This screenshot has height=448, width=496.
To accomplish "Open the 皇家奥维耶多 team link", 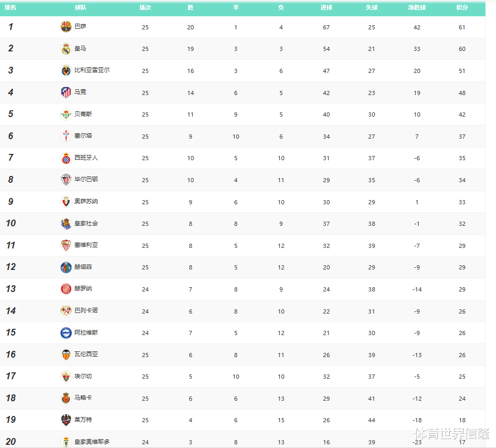I will tap(92, 442).
